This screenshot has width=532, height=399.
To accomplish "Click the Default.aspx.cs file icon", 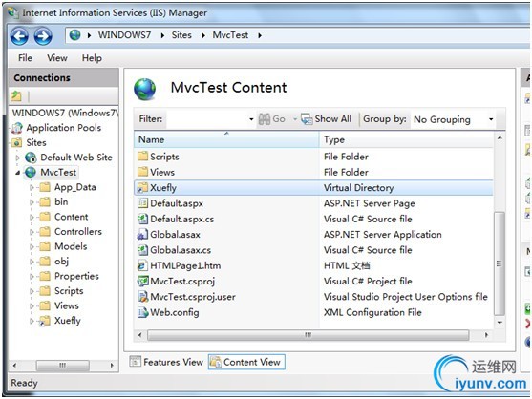I will 143,219.
